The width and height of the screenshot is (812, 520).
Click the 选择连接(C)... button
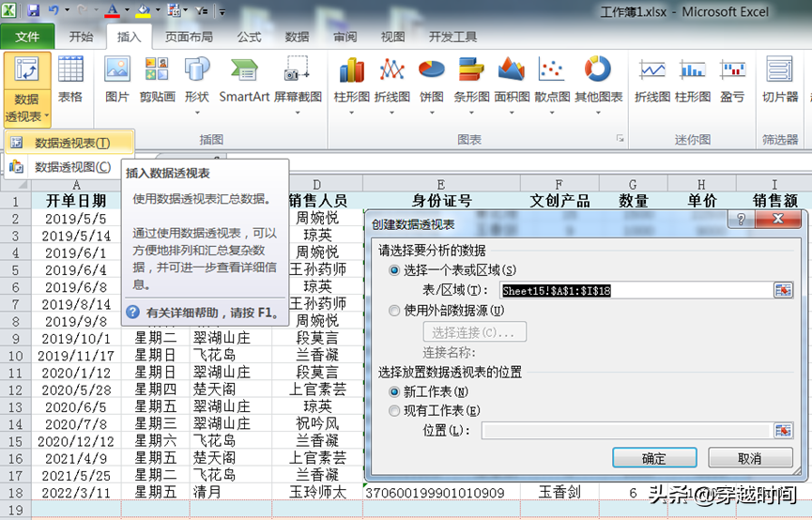[x=474, y=332]
